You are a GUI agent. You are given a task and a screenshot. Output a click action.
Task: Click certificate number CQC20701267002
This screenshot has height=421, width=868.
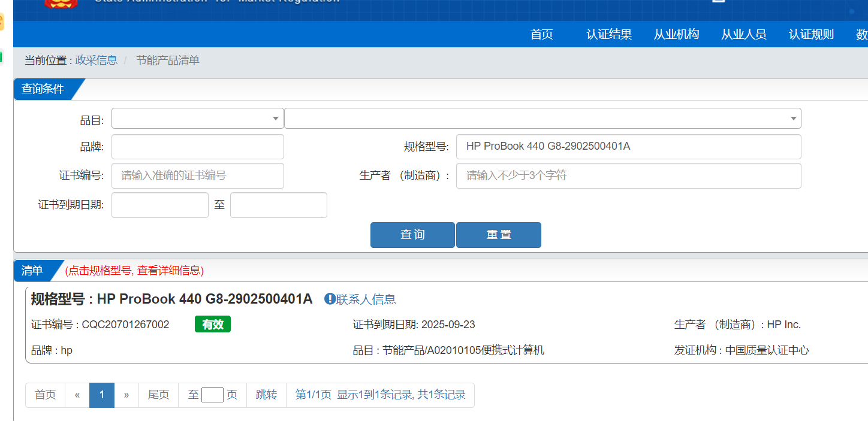coord(125,325)
